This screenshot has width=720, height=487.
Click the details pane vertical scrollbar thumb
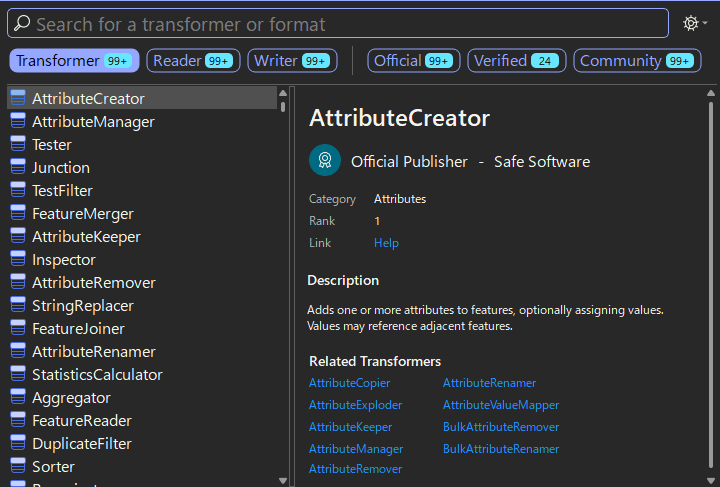711,285
